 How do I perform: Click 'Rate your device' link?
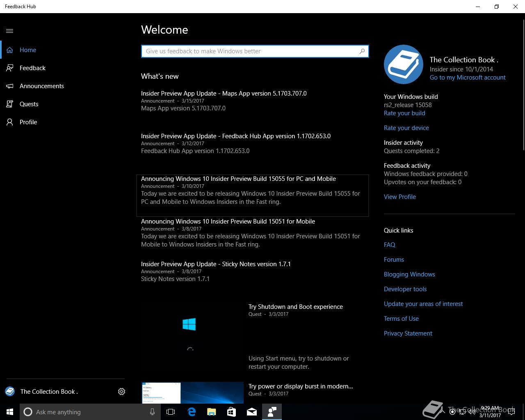(406, 128)
